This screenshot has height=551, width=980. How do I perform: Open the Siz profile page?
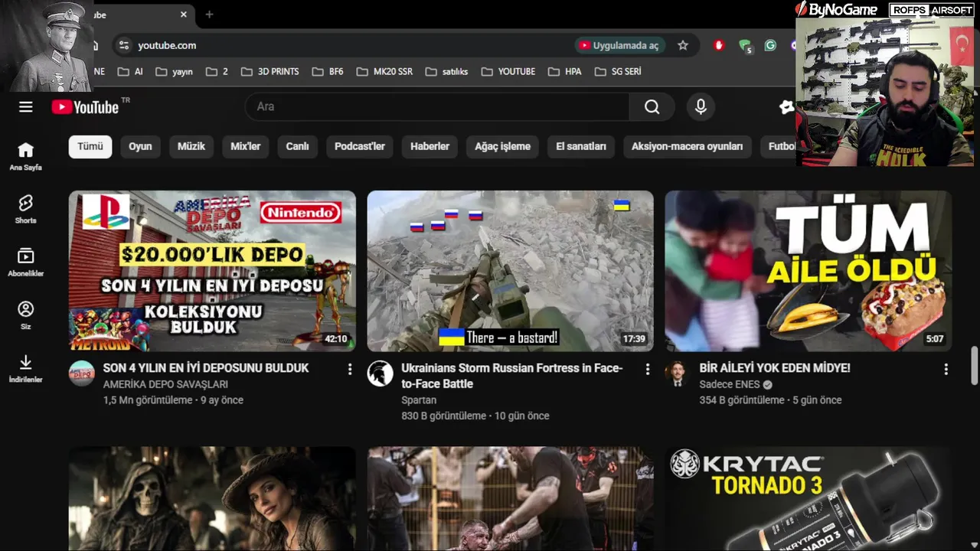(x=26, y=315)
